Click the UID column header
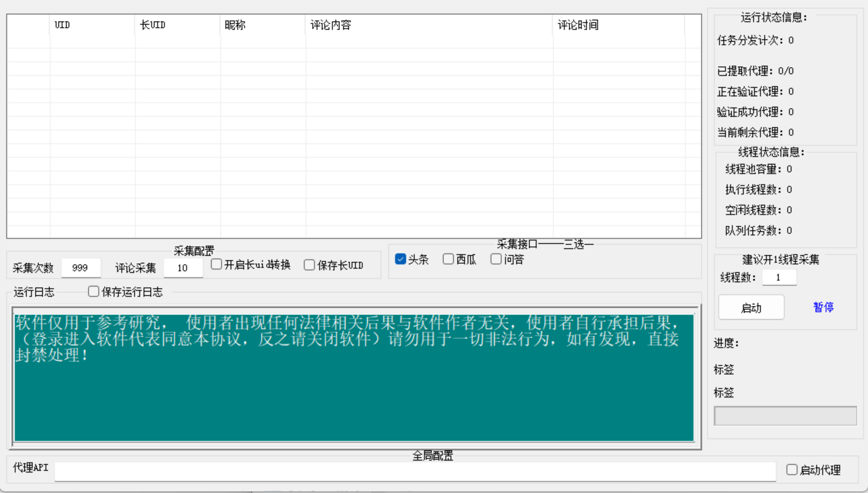 tap(92, 25)
